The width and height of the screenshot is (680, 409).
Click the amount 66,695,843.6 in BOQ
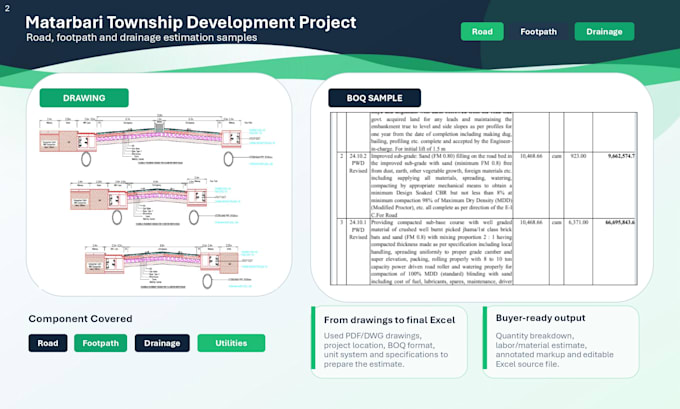[x=620, y=222]
